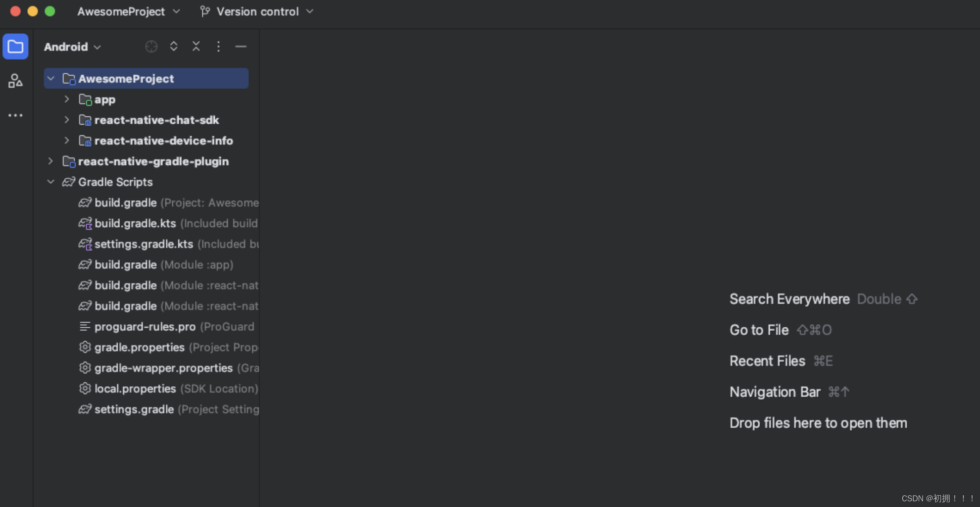Expand the app folder

coord(66,99)
